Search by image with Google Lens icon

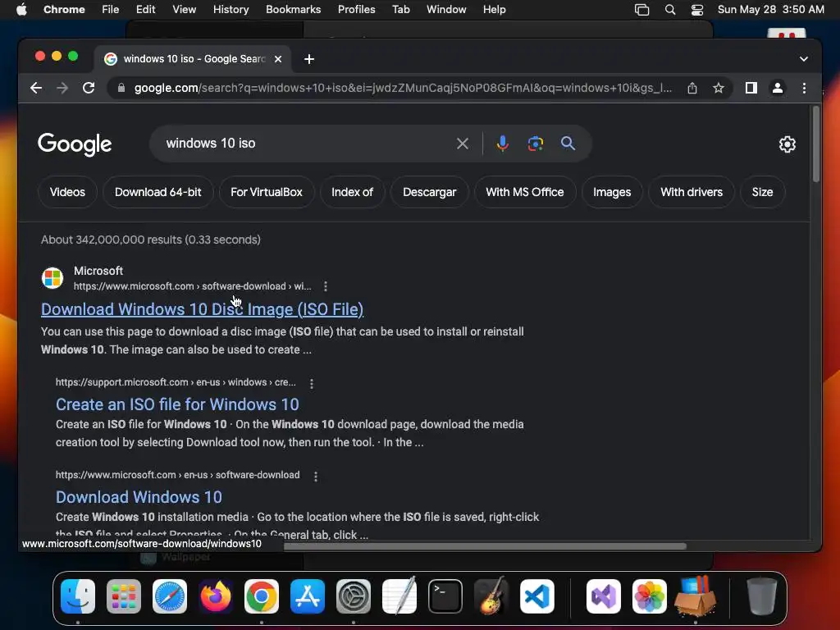tap(535, 144)
